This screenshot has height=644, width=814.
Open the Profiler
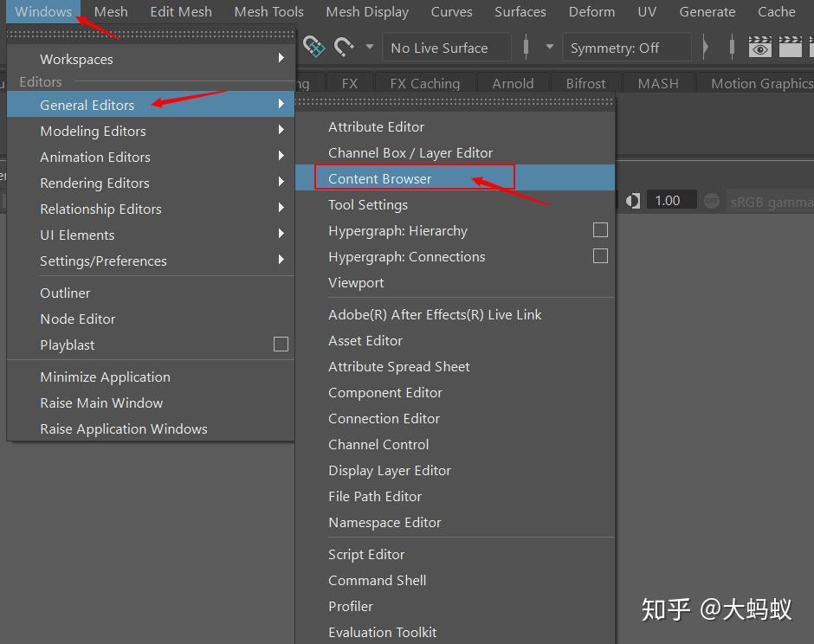point(455,606)
